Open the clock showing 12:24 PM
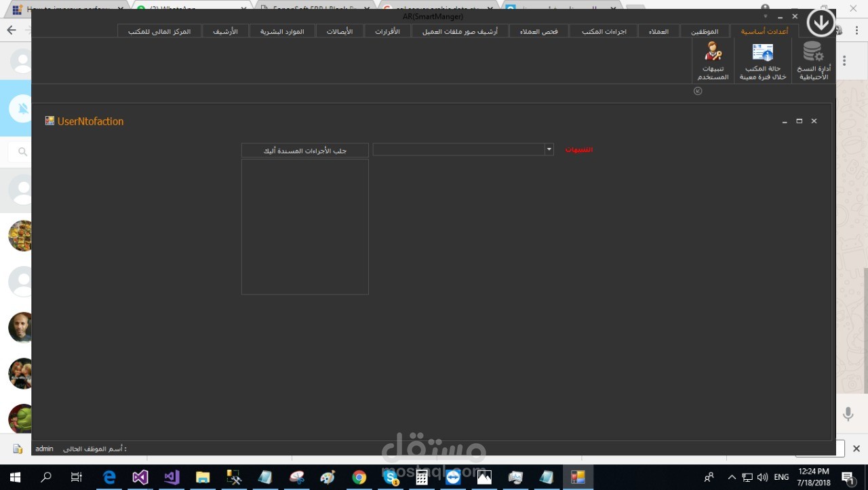The height and width of the screenshot is (490, 868). pos(813,477)
